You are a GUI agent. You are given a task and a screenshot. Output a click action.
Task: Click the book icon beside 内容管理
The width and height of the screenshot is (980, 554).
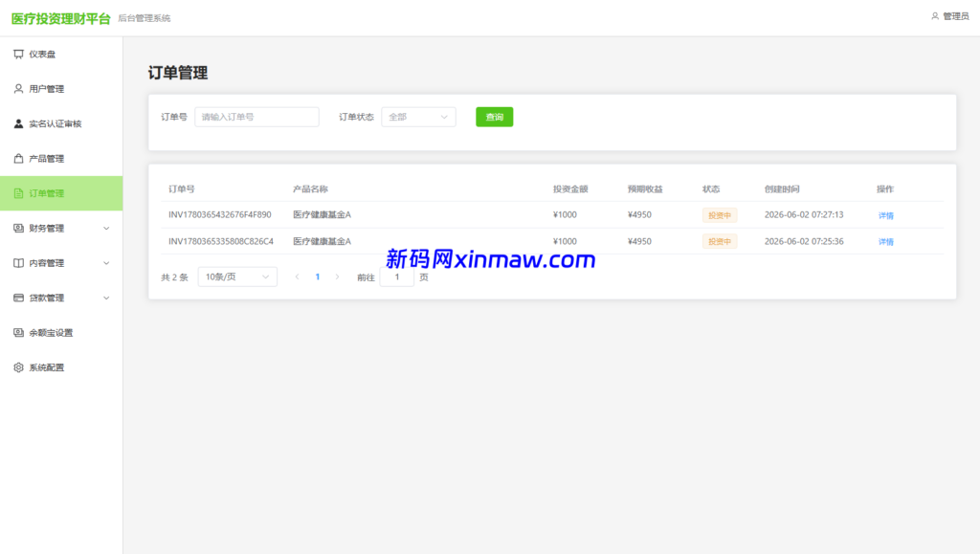click(19, 263)
